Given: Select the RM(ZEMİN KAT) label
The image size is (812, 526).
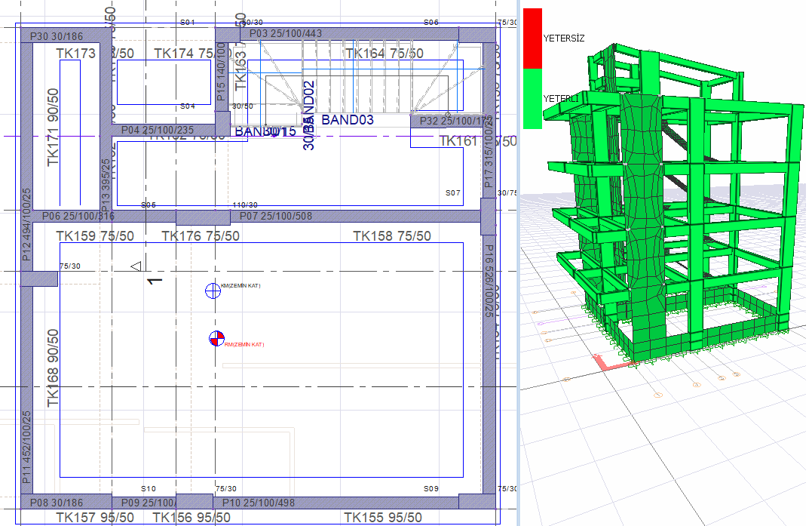Looking at the screenshot, I should [x=244, y=345].
